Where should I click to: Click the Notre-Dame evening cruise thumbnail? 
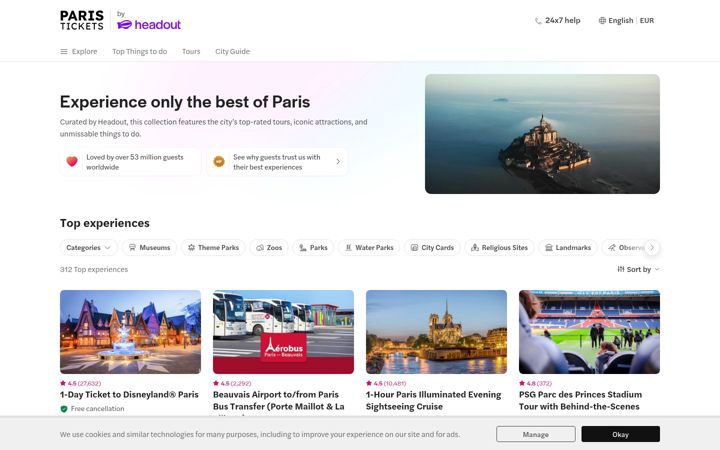436,332
